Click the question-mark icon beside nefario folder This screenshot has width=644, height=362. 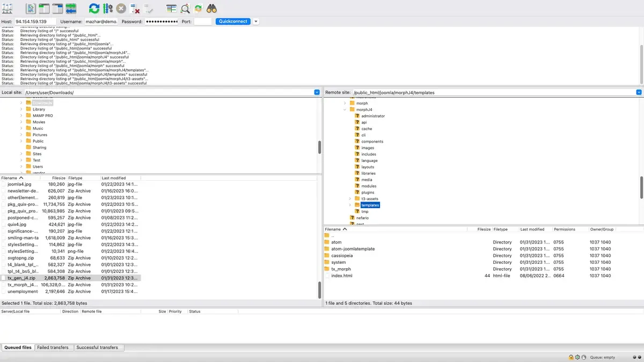352,218
